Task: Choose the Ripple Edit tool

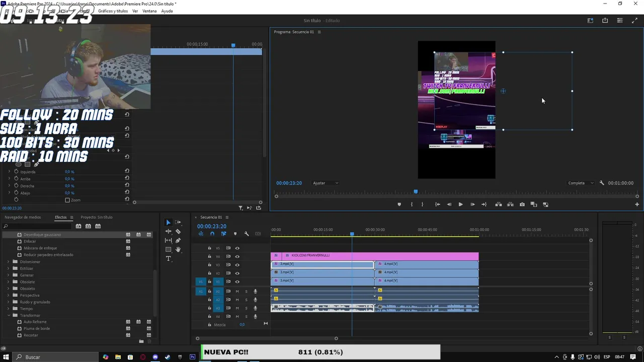Action: (169, 231)
